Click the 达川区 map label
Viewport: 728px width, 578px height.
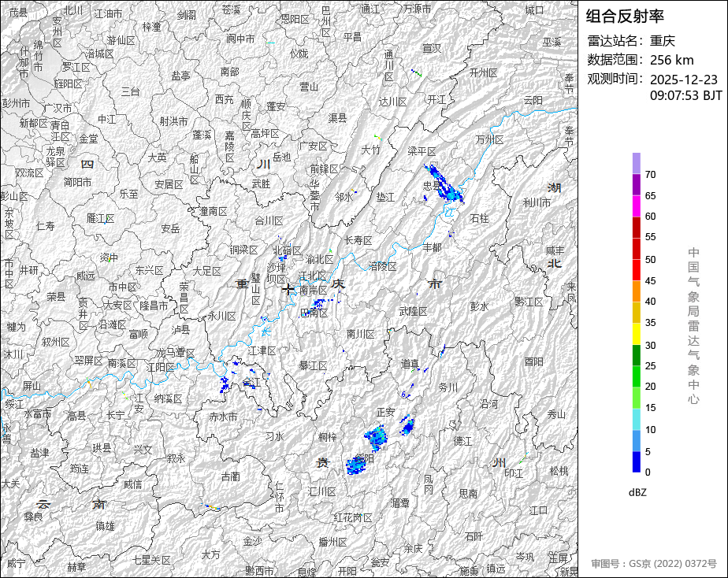click(x=393, y=102)
